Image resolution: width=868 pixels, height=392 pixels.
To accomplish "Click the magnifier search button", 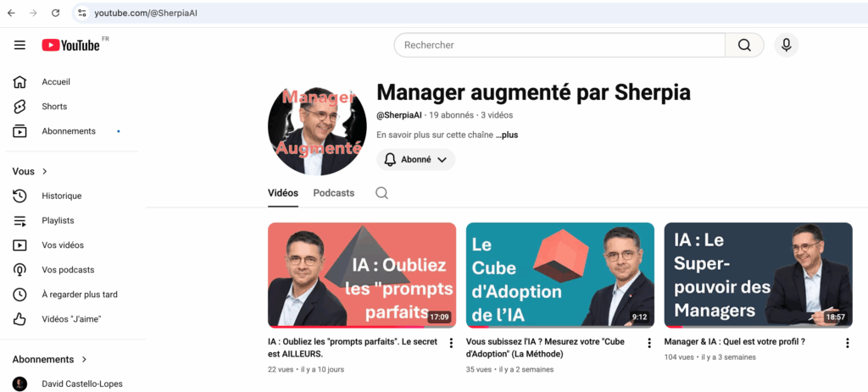I will click(744, 45).
